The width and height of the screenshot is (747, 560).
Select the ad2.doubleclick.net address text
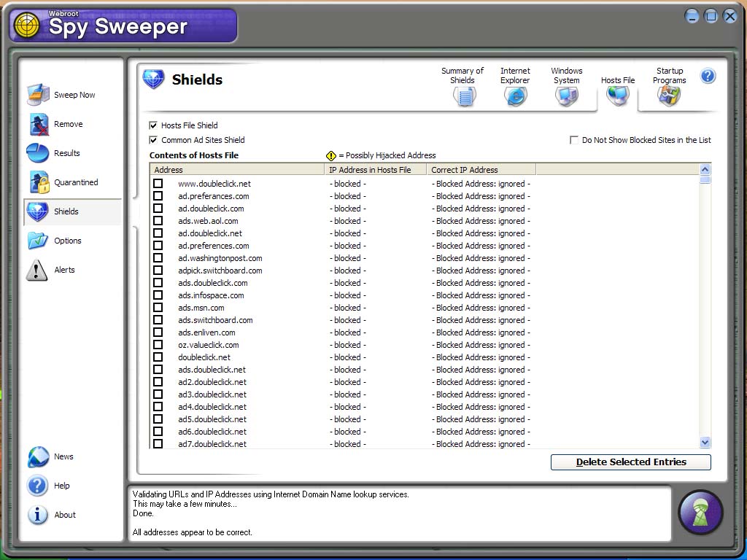coord(212,382)
